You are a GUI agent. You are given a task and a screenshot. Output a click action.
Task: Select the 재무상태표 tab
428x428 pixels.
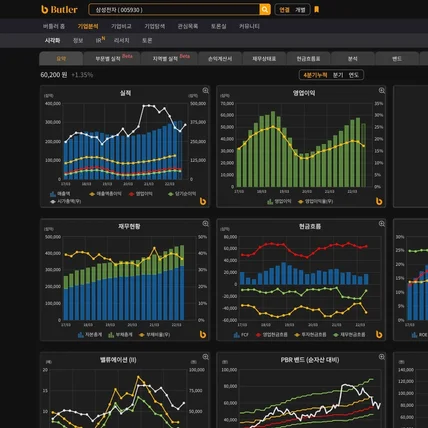pos(264,59)
